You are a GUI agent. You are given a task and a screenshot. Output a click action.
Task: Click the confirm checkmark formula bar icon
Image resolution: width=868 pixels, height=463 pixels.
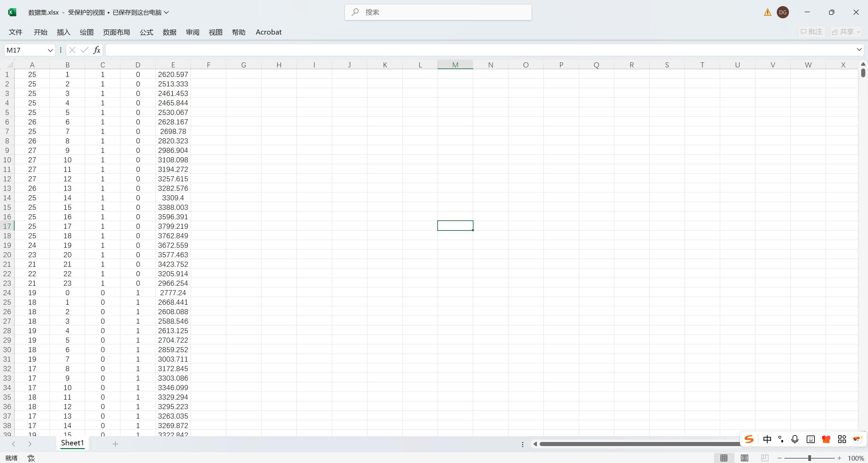[x=84, y=50]
